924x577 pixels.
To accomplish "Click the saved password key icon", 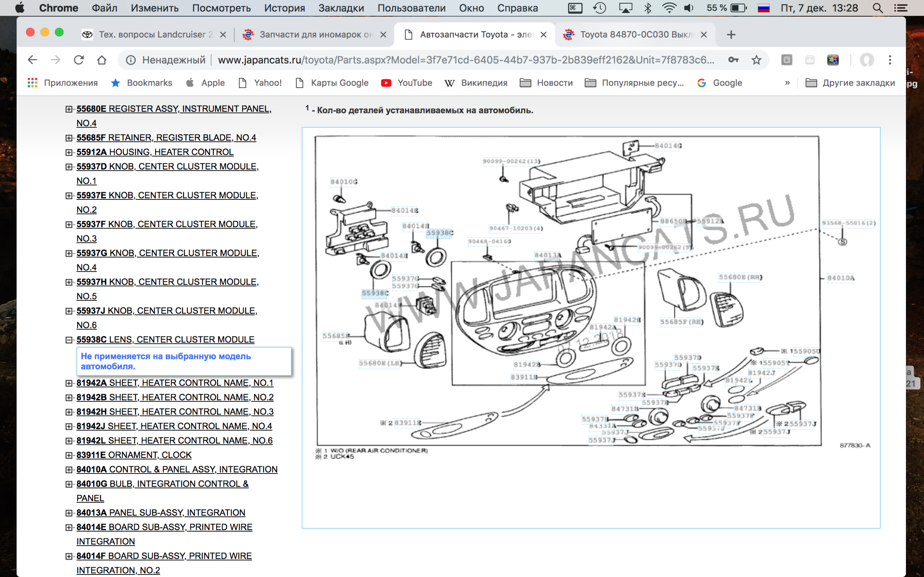I will click(733, 60).
